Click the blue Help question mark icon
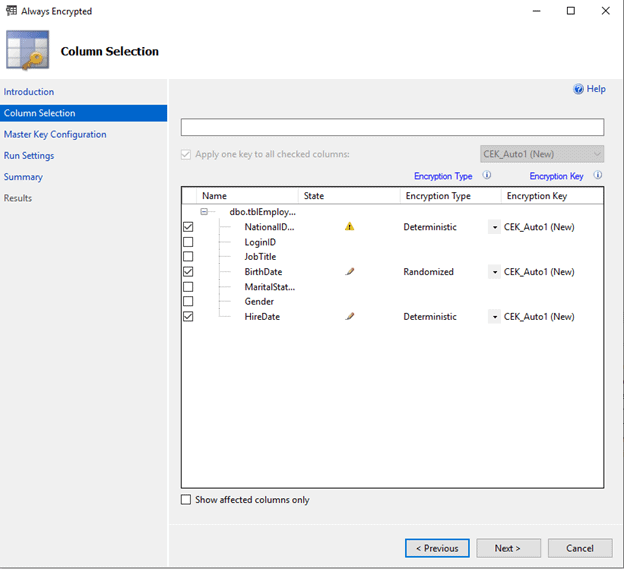Screen dimensions: 624x569 click(578, 89)
